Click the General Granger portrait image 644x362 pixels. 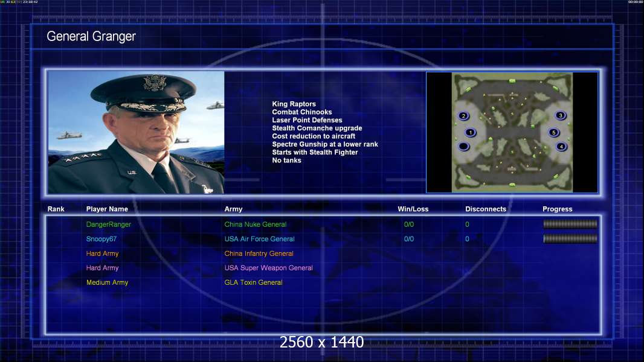click(x=136, y=132)
